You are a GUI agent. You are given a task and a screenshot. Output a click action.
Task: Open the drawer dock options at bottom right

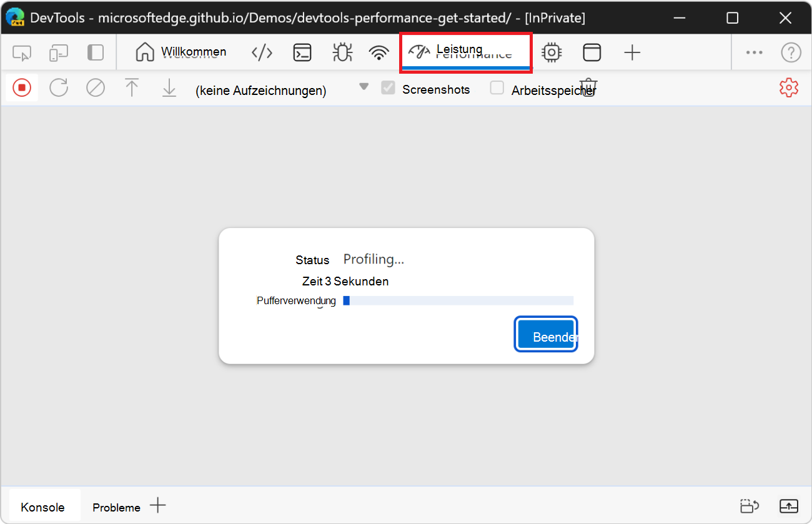pos(790,507)
